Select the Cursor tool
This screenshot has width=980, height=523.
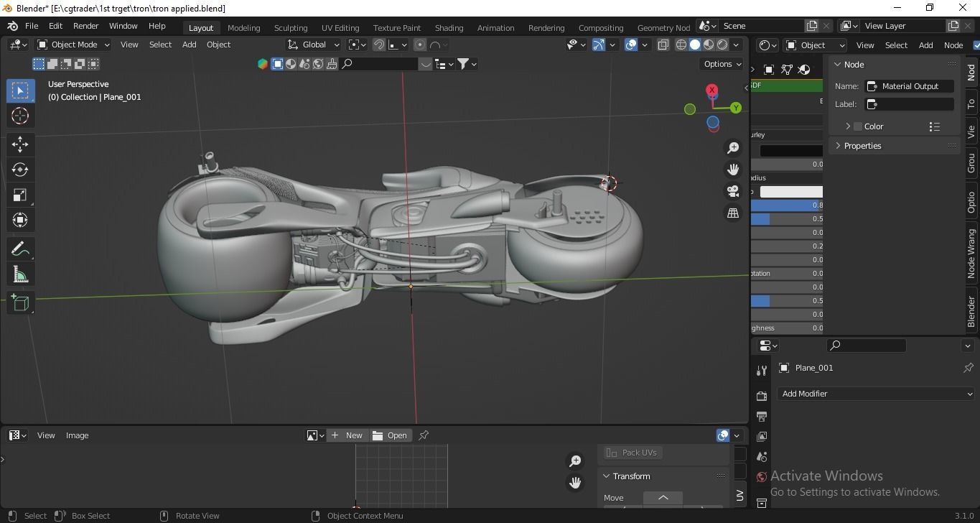[20, 116]
